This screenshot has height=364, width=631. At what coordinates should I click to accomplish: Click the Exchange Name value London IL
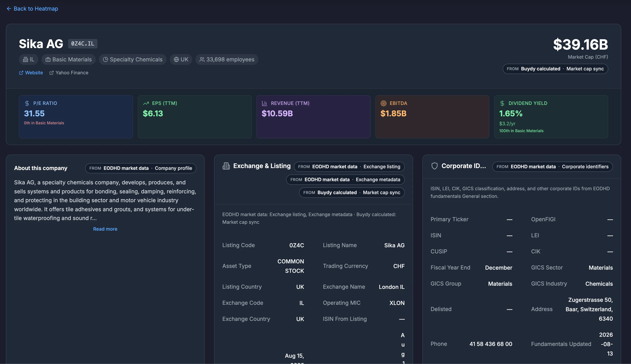(391, 287)
